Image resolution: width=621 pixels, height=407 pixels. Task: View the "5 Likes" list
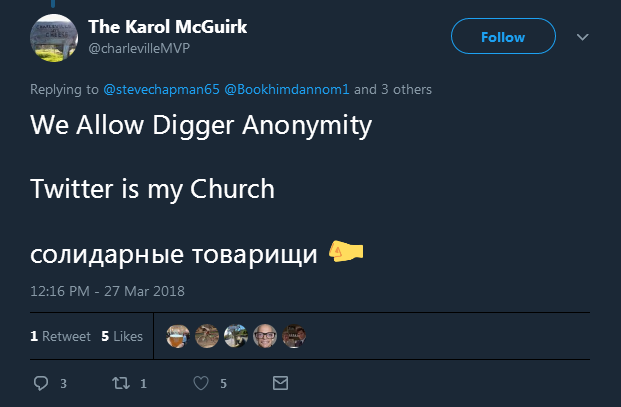(x=122, y=336)
